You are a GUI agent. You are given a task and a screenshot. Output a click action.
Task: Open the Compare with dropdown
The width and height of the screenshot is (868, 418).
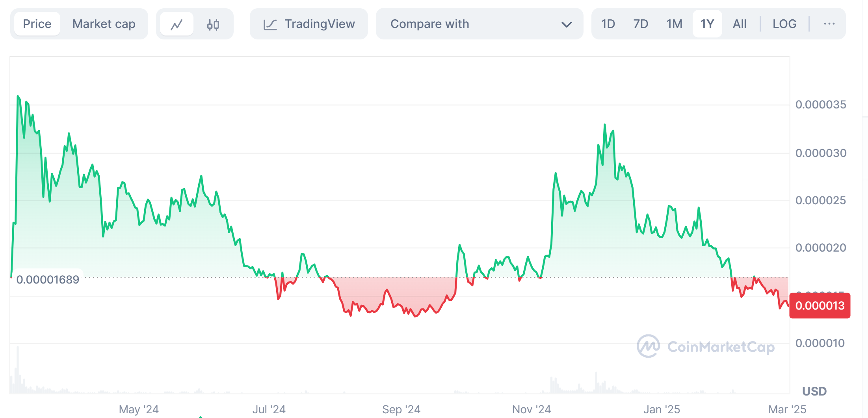tap(429, 24)
